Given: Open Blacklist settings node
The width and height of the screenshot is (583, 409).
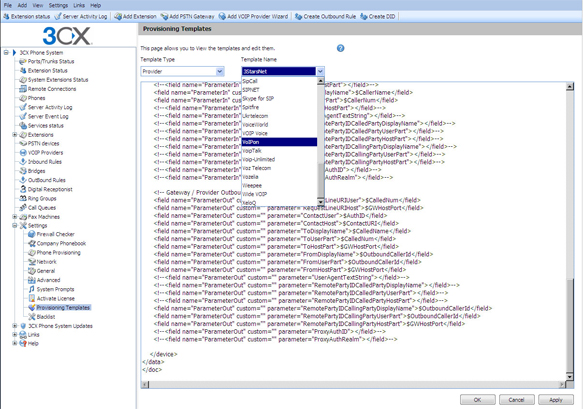Looking at the screenshot, I should pos(46,317).
